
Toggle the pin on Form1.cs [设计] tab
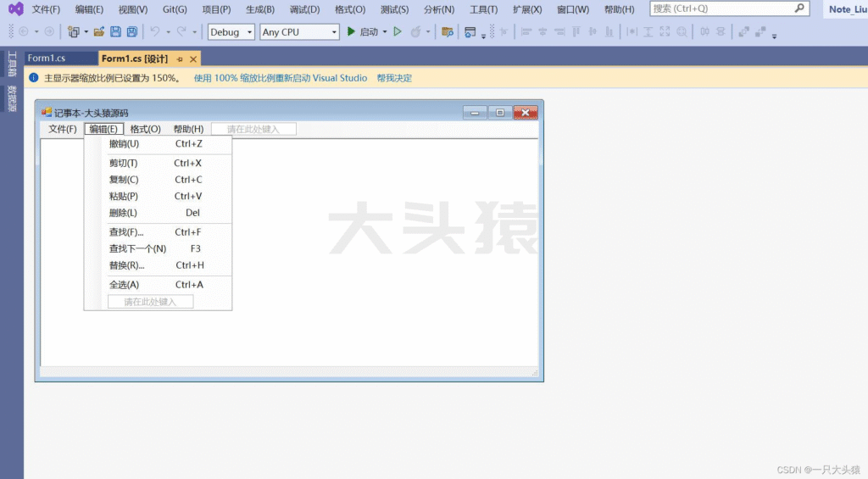[x=180, y=59]
